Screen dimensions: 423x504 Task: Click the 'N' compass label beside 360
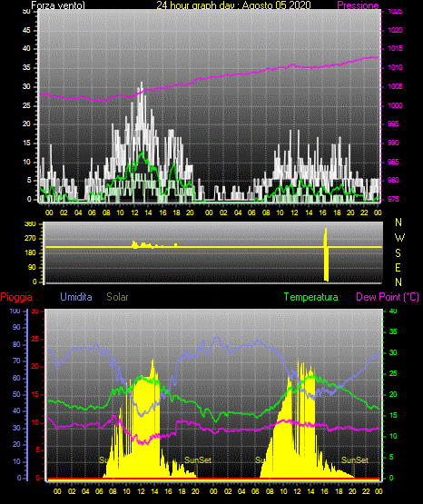pyautogui.click(x=398, y=222)
